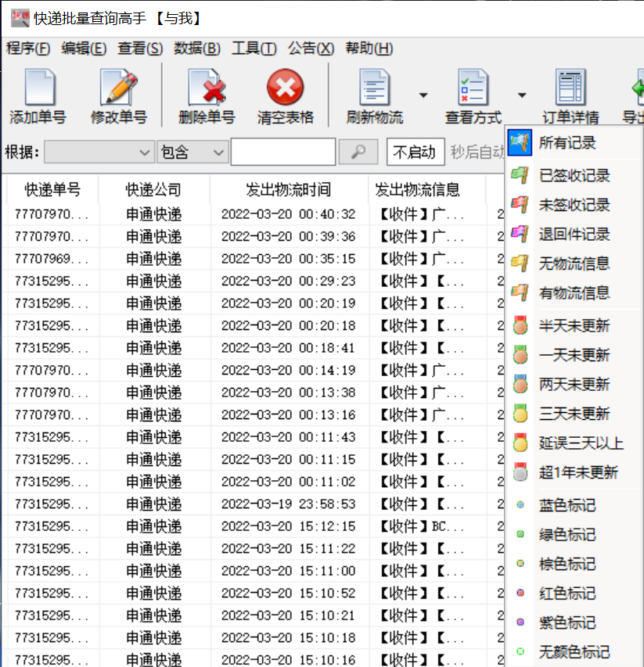Select 所有记录 in the view menu
644x667 pixels.
tap(574, 142)
